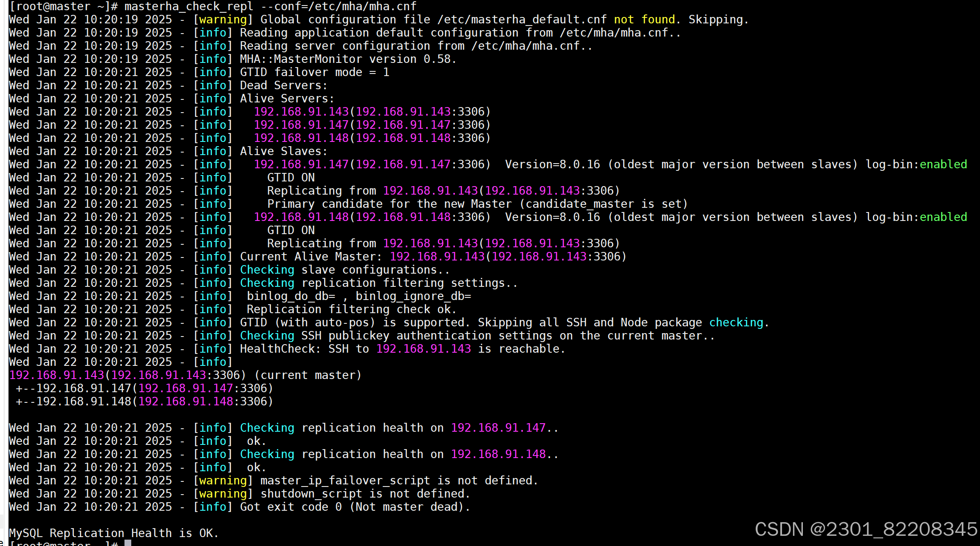The height and width of the screenshot is (546, 980).
Task: Click the replication tree entry 192.168.91.148:3306
Action: point(144,401)
